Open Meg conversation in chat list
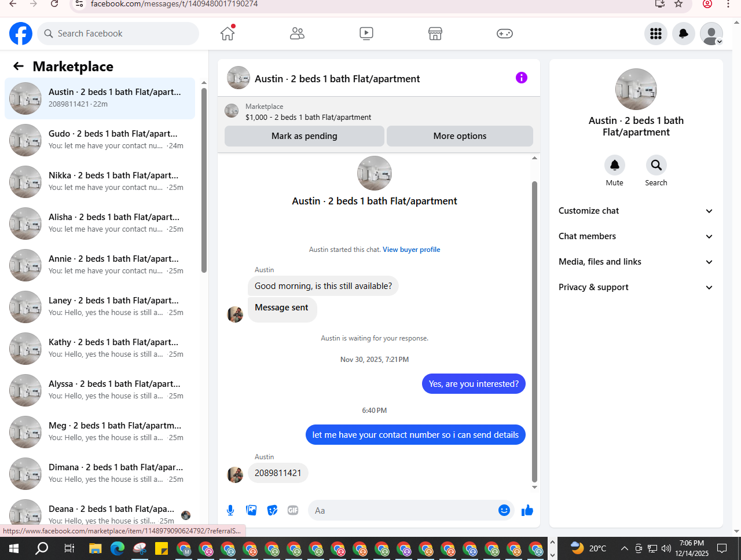The height and width of the screenshot is (560, 741). 100,432
